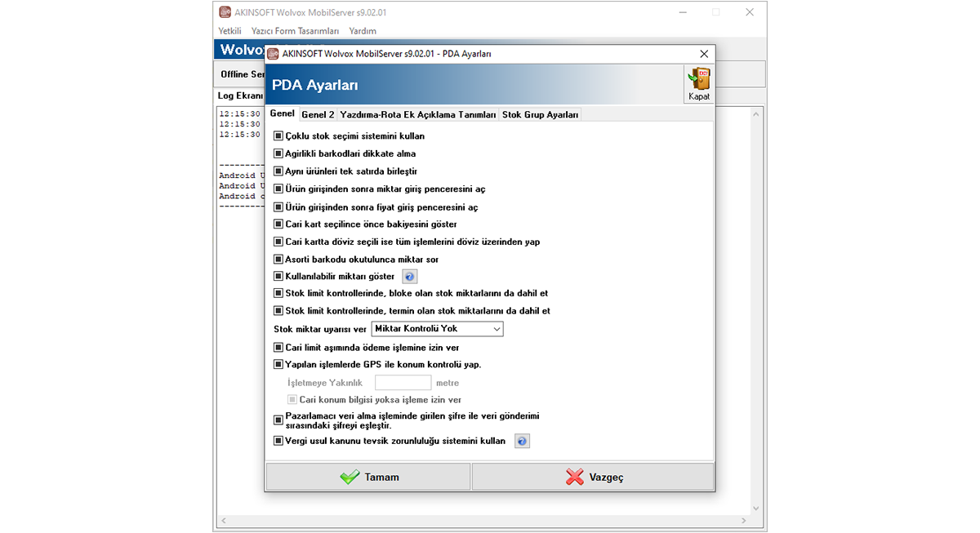980x533 pixels.
Task: Click the red X on Vazgeç
Action: coord(575,477)
